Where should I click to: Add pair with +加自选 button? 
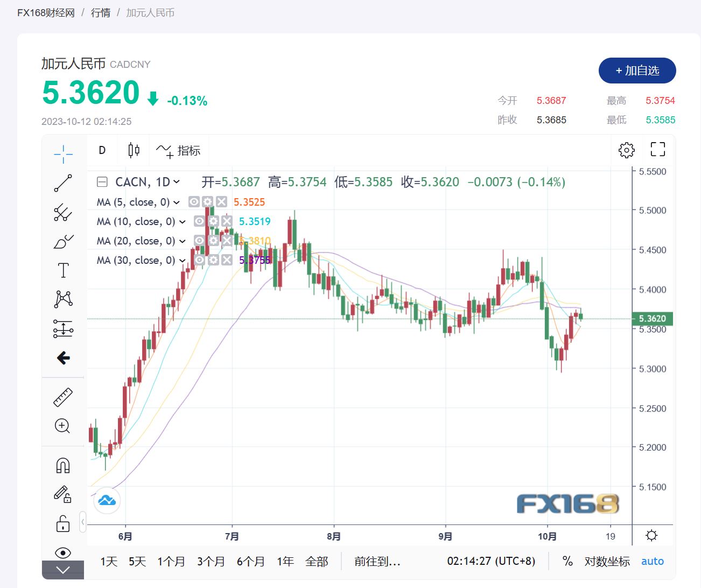click(637, 71)
